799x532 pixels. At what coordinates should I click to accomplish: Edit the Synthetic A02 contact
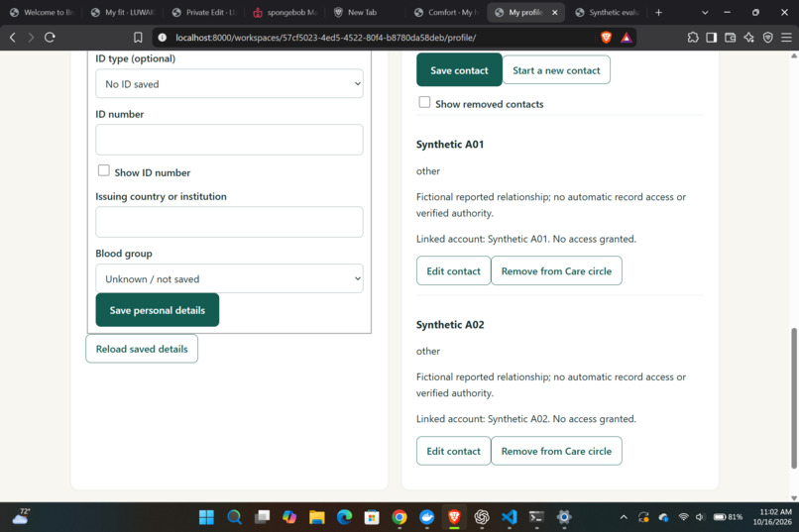[453, 451]
